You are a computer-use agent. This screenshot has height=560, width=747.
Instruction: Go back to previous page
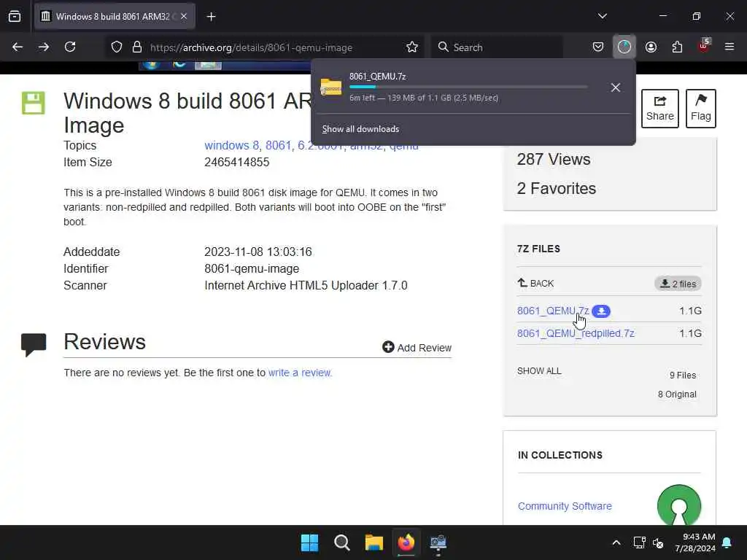point(18,47)
